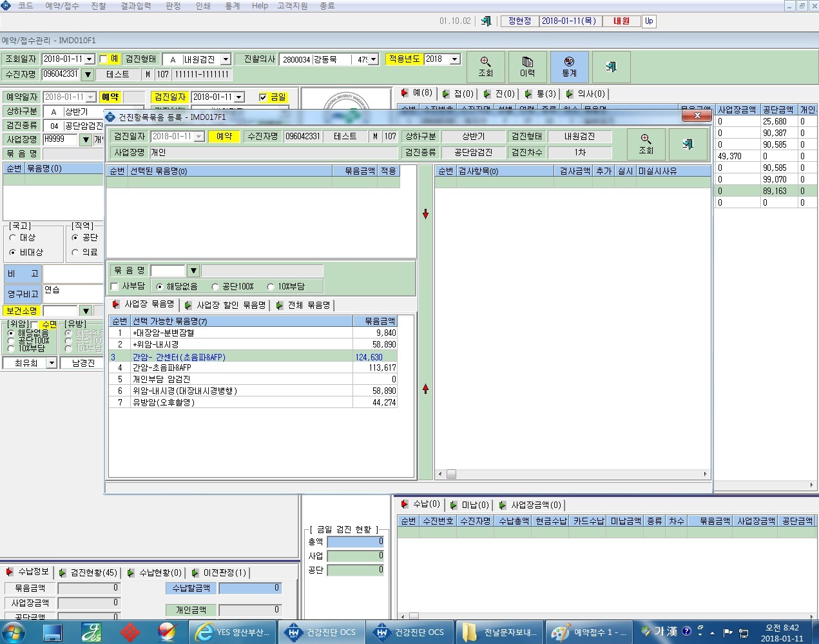Toggle the 금일 checkbox

click(263, 97)
